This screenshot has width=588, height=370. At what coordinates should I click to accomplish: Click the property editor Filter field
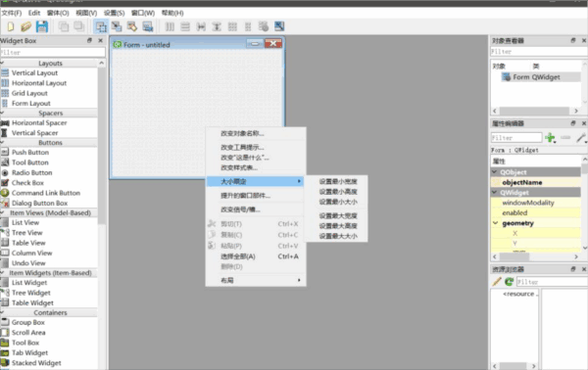tap(516, 138)
